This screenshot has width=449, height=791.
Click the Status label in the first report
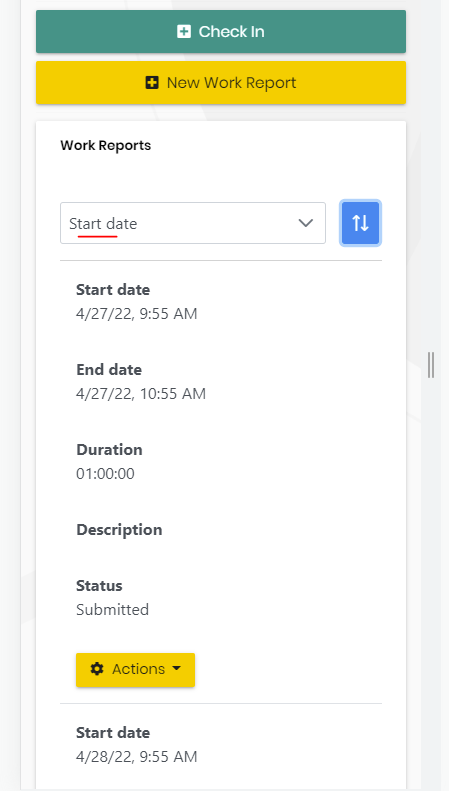99,586
